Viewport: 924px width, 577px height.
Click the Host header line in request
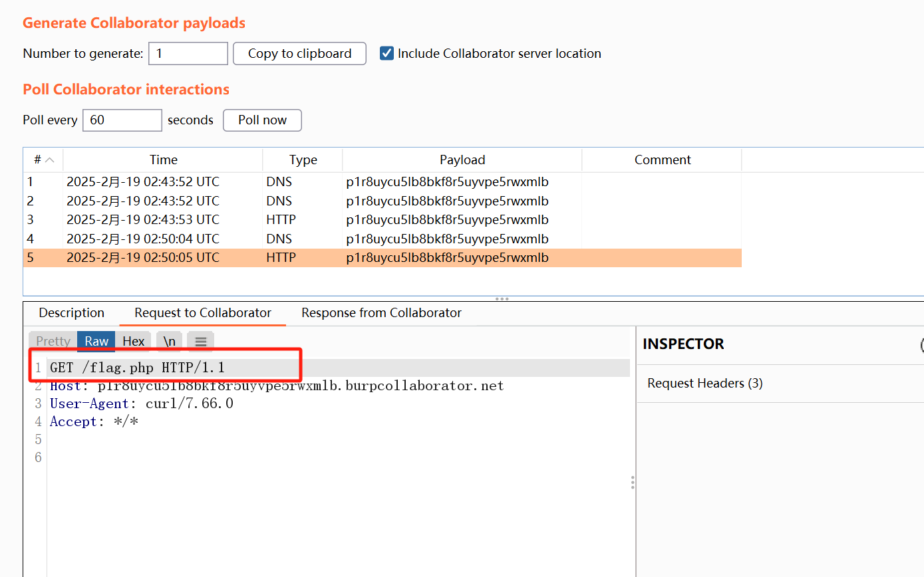point(277,386)
